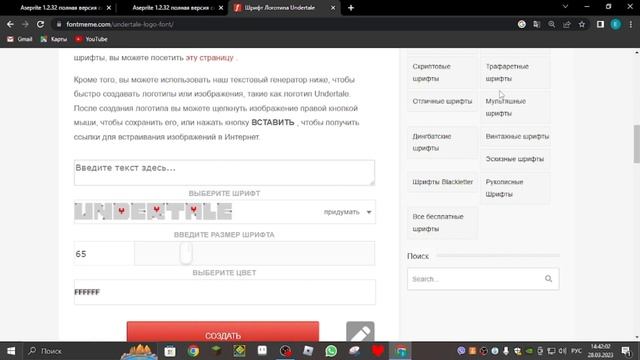This screenshot has height=360, width=640.
Task: Close the Undertale font tab
Action: [x=333, y=8]
